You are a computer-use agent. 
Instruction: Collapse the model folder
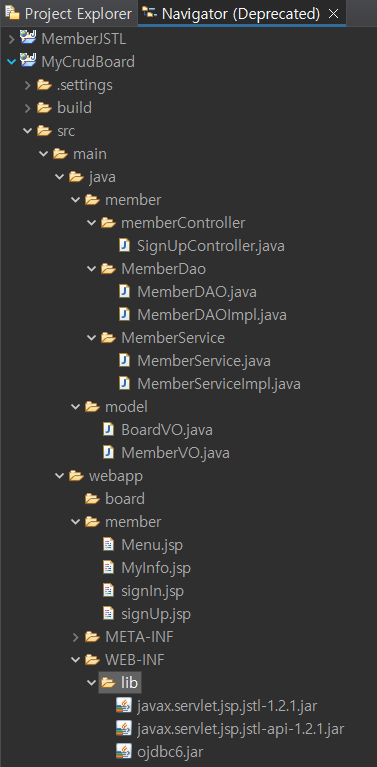[x=75, y=407]
